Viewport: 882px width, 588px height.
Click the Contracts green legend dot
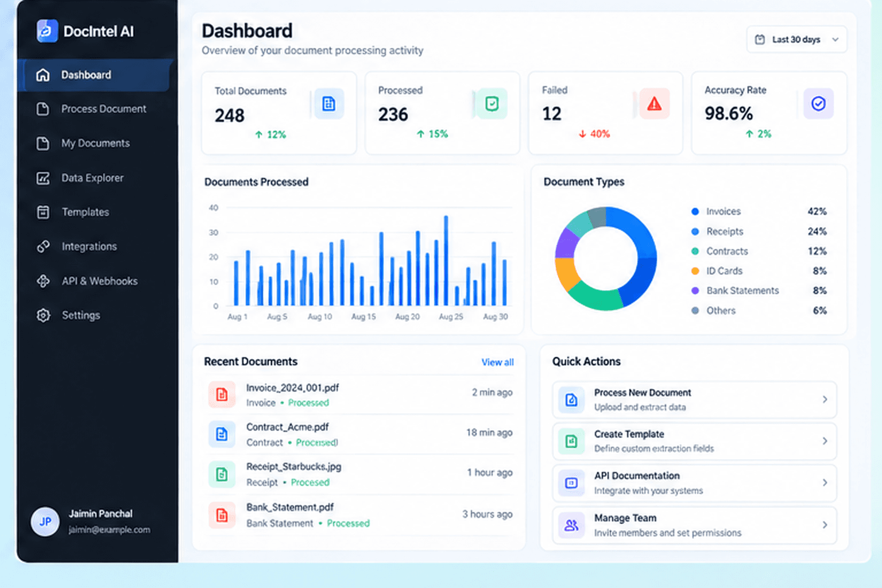[x=695, y=251]
